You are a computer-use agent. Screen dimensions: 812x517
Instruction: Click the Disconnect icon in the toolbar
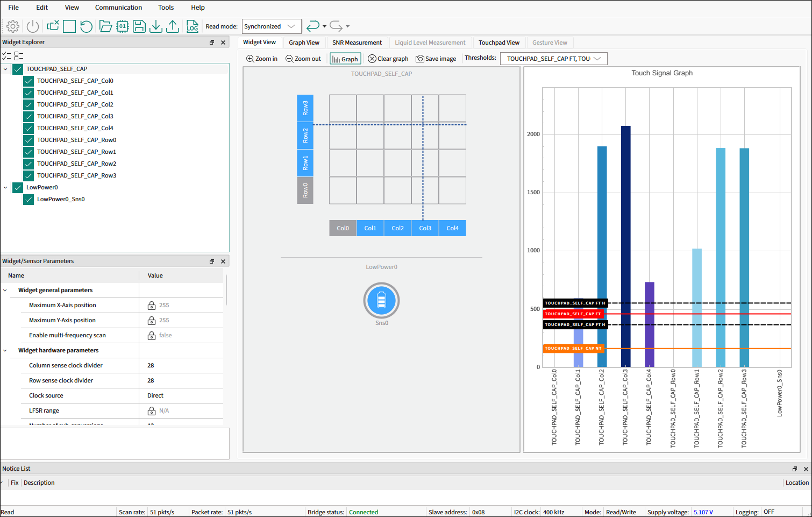[53, 26]
